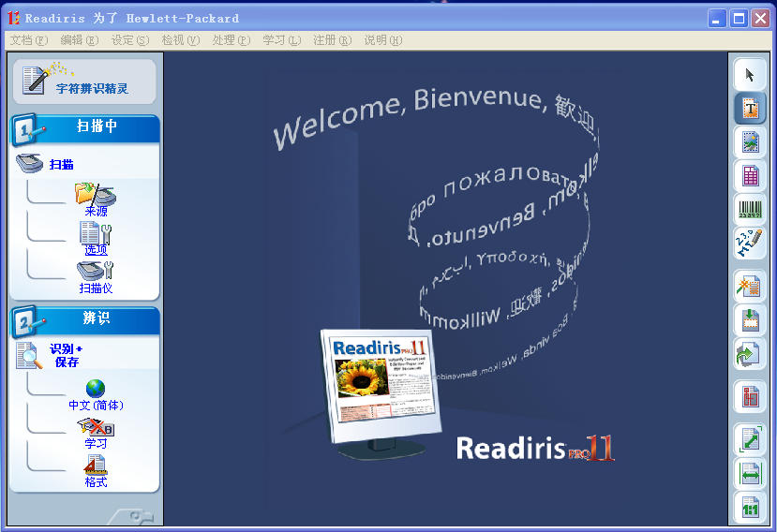Image resolution: width=777 pixels, height=532 pixels.
Task: Click the Readiris monitor thumbnail image
Action: coord(382,393)
